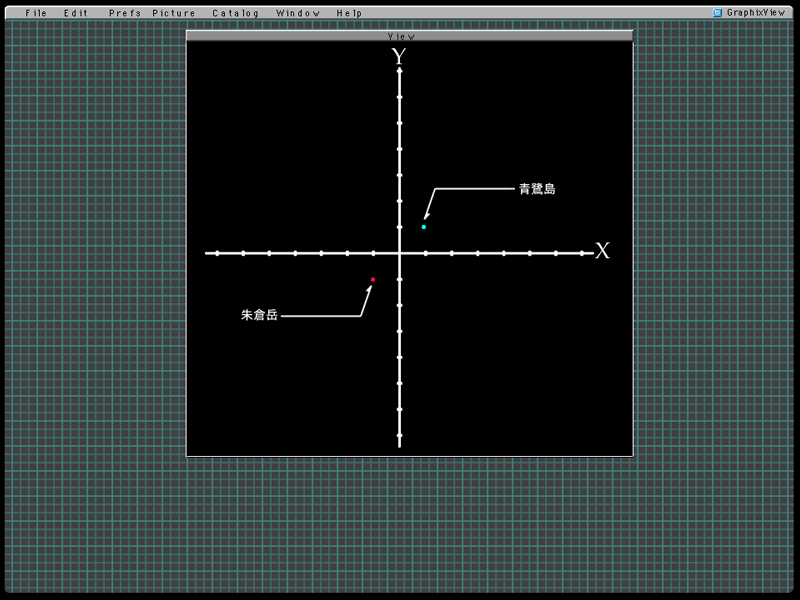Click the Y axis label
Viewport: 800px width, 600px height.
coord(398,56)
